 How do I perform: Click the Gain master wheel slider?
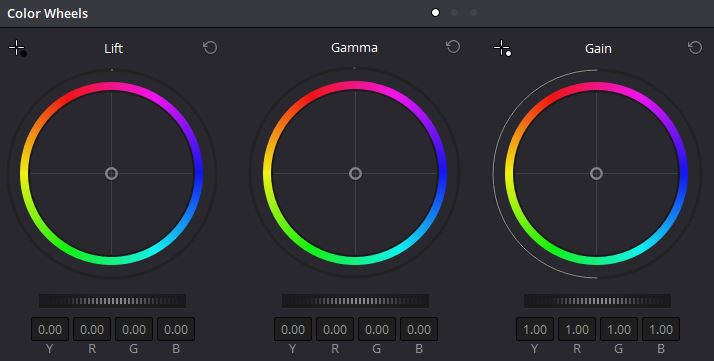click(597, 301)
